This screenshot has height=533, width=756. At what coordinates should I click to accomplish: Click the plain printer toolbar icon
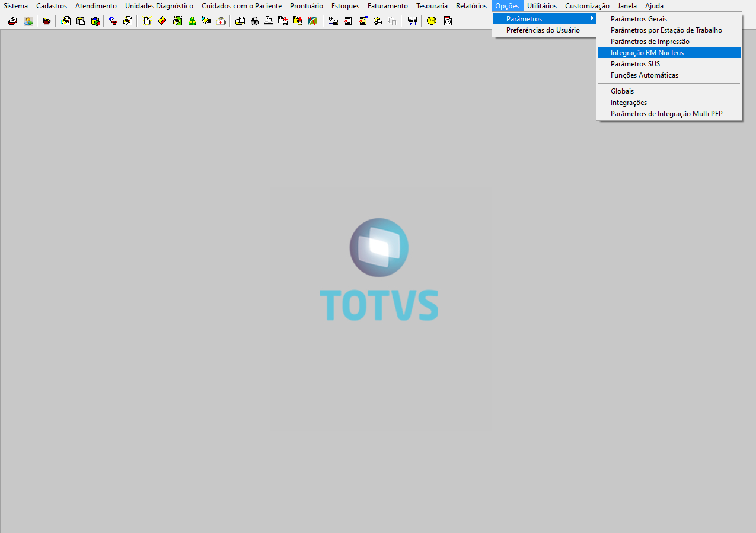pos(269,21)
